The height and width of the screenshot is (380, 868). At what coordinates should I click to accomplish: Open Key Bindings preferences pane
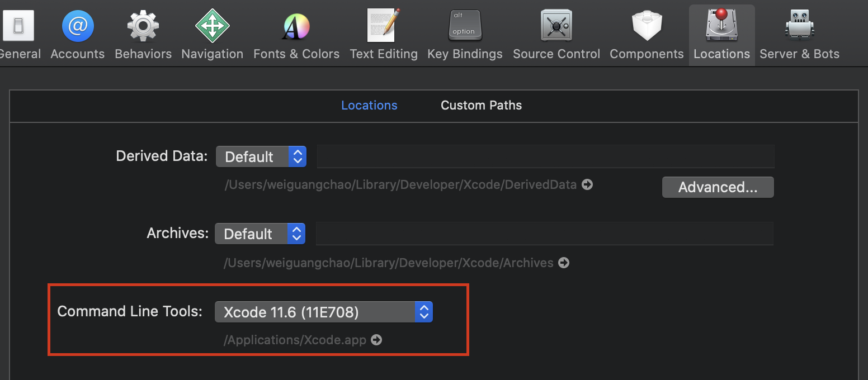(465, 34)
